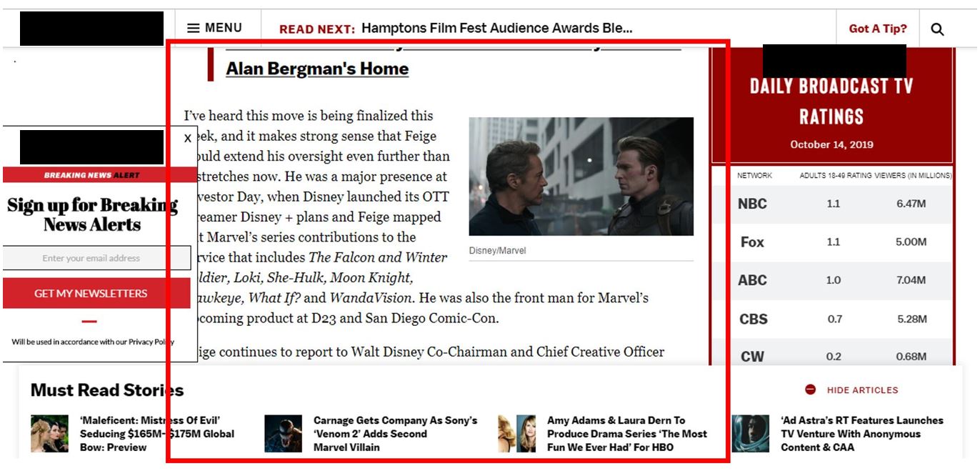Click the email address input field
The width and height of the screenshot is (980, 471).
91,258
